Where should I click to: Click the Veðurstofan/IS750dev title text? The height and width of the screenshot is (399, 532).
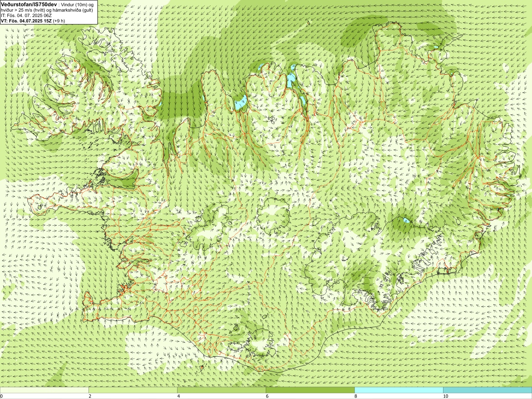click(x=29, y=4)
